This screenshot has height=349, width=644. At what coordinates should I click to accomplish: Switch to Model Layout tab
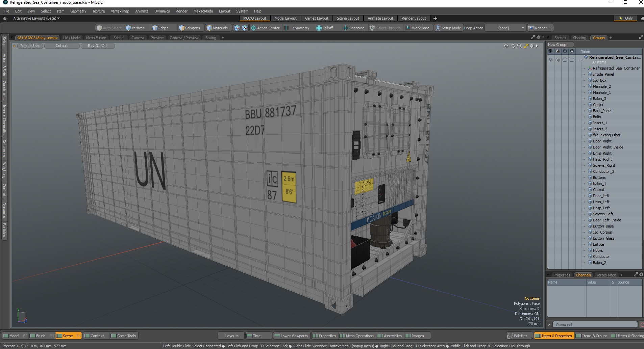[x=286, y=18]
